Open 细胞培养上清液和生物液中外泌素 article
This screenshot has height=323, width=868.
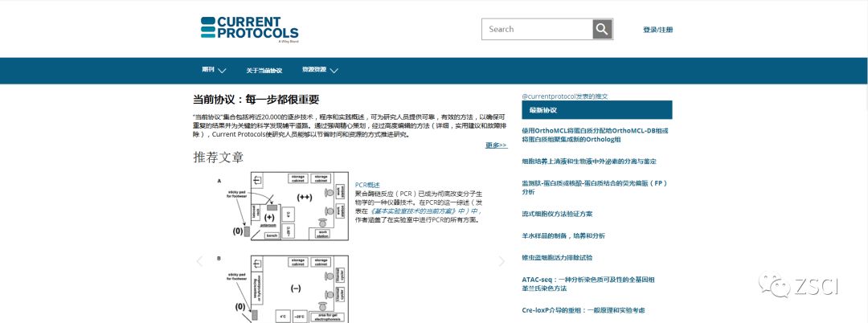click(589, 161)
